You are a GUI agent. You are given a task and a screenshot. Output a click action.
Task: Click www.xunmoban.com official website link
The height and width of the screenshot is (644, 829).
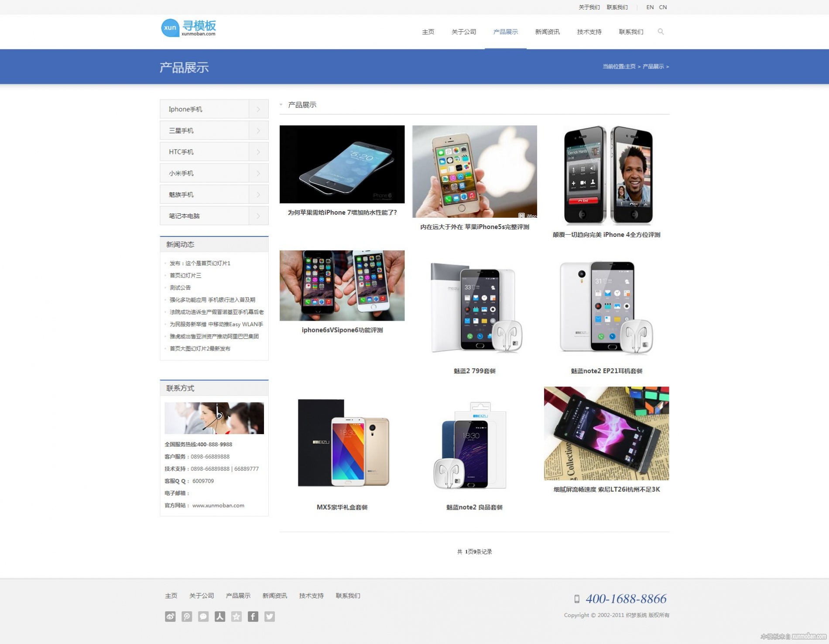(x=218, y=505)
